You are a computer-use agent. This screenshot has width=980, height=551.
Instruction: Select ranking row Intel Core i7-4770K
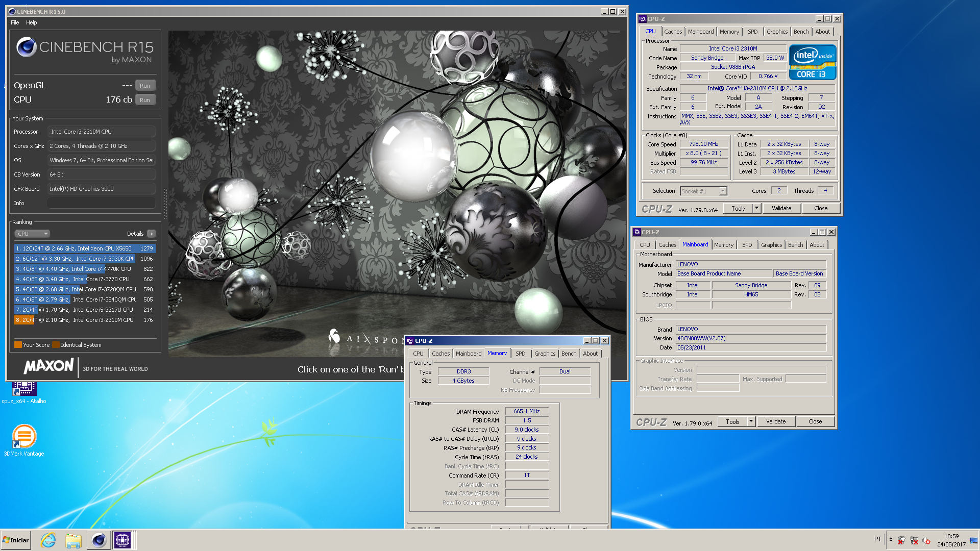(x=85, y=269)
